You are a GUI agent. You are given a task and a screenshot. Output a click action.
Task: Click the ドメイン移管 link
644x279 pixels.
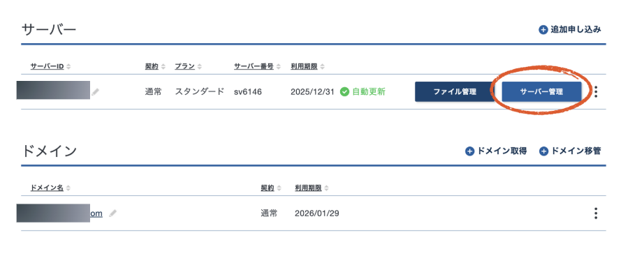[576, 151]
